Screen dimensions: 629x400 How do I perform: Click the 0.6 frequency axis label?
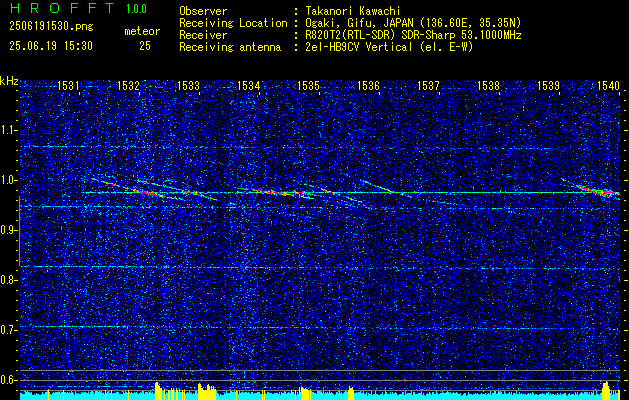point(9,380)
